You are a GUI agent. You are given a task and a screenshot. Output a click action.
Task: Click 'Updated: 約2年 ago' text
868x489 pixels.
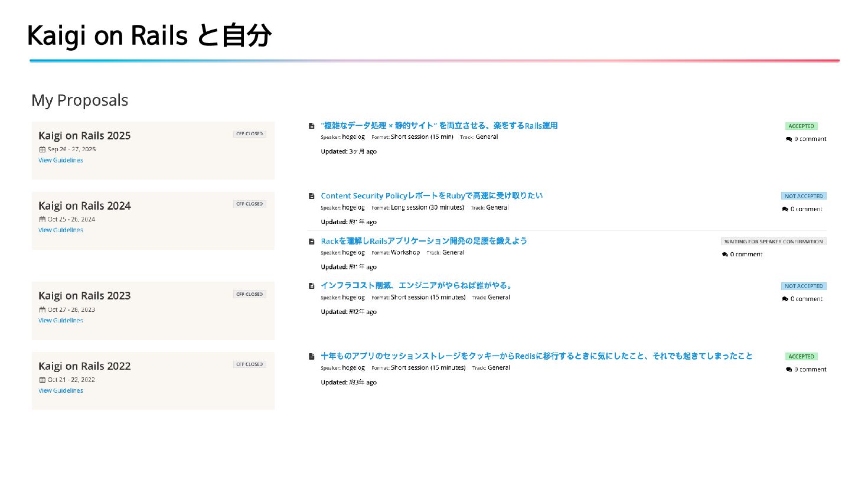pos(348,312)
